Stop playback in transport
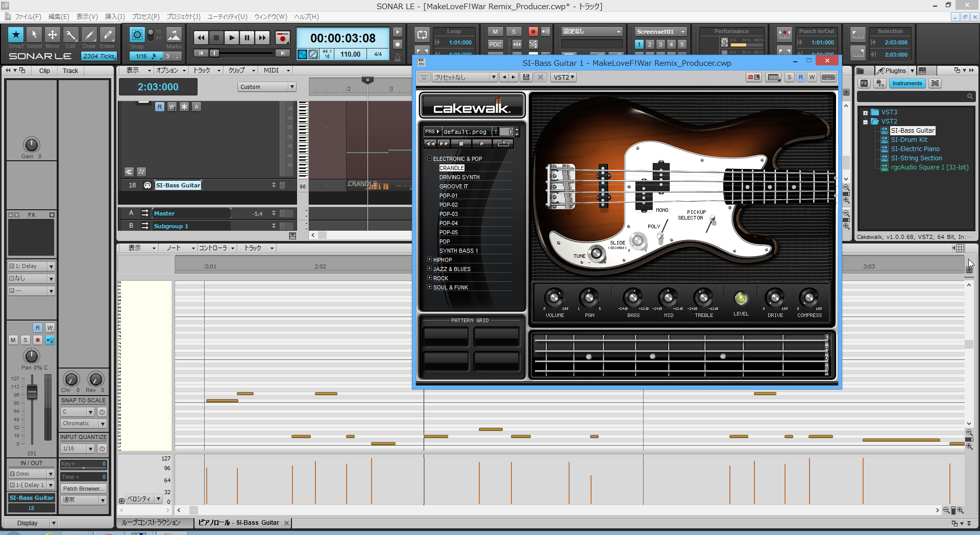 pyautogui.click(x=216, y=38)
